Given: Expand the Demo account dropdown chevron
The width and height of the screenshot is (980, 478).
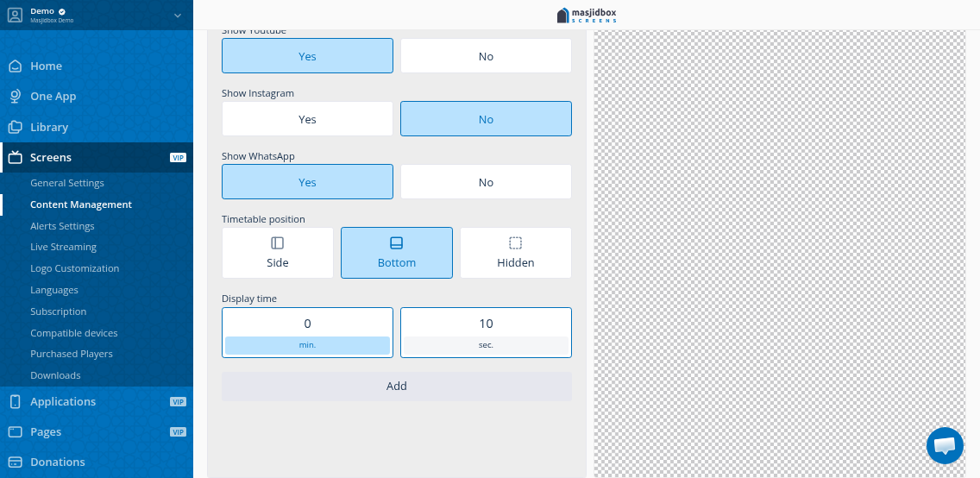Looking at the screenshot, I should point(178,15).
